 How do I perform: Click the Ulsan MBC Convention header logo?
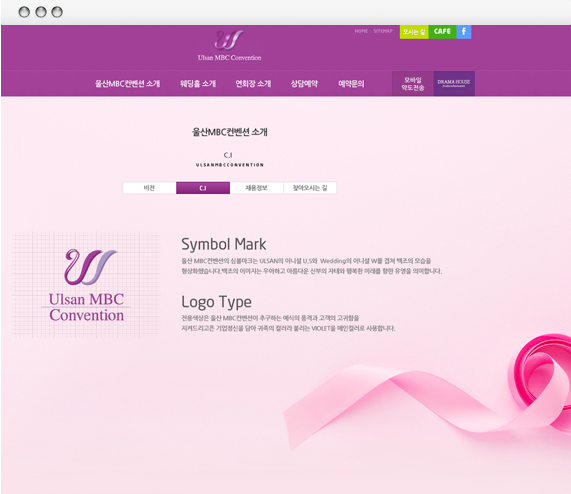[229, 46]
